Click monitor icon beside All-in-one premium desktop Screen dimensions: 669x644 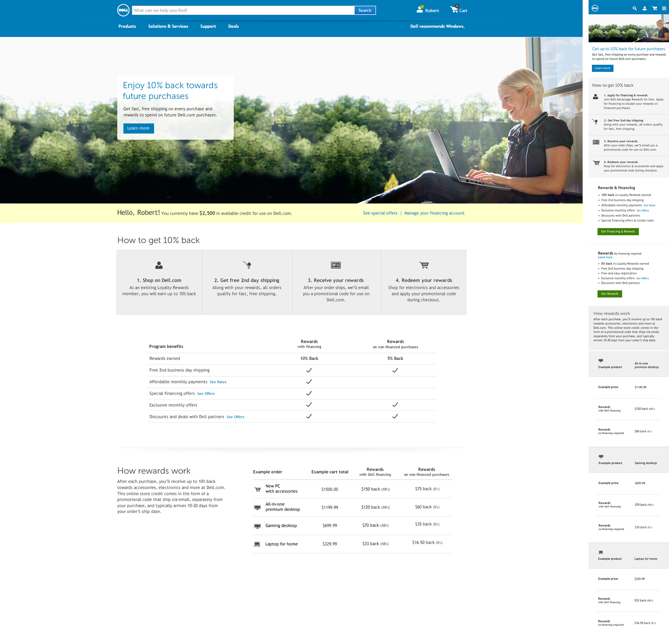[257, 508]
